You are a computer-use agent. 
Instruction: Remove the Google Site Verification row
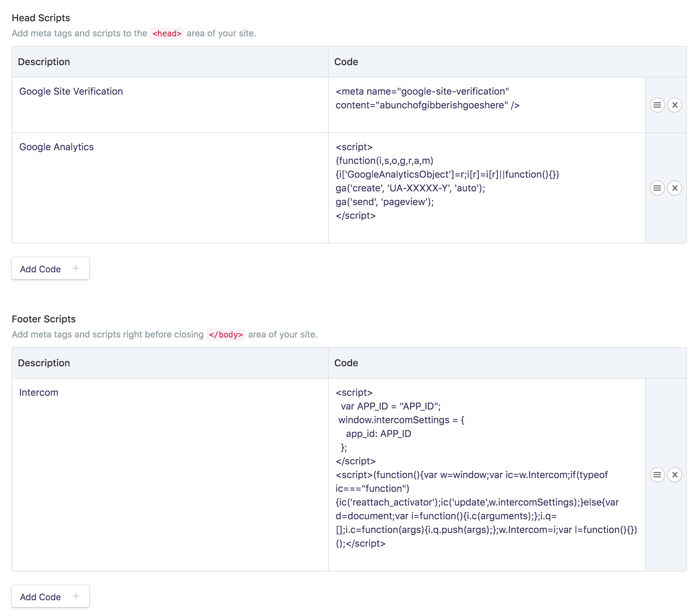click(675, 105)
